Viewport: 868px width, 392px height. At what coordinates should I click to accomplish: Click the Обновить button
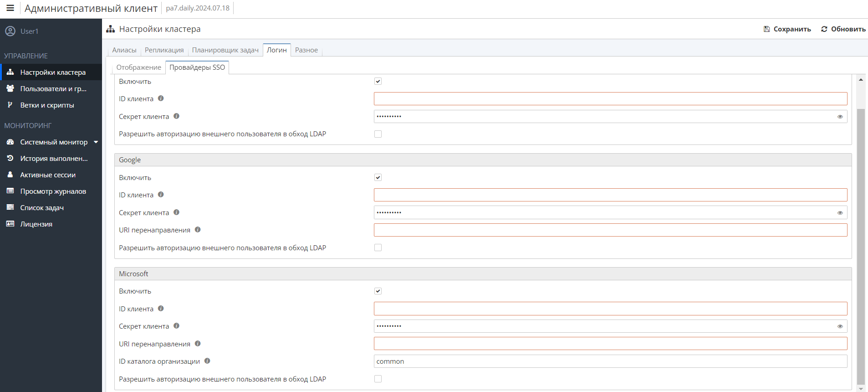click(x=843, y=29)
